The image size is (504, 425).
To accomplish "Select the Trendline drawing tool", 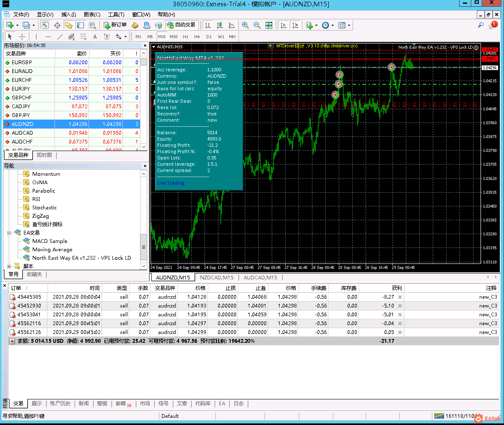I will pyautogui.click(x=60, y=37).
